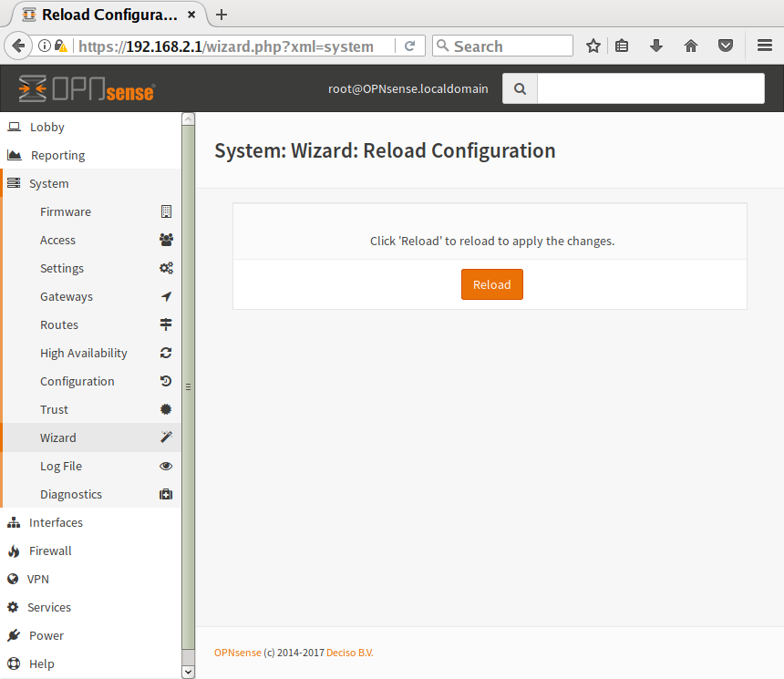Collapse the System menu section

tap(49, 183)
